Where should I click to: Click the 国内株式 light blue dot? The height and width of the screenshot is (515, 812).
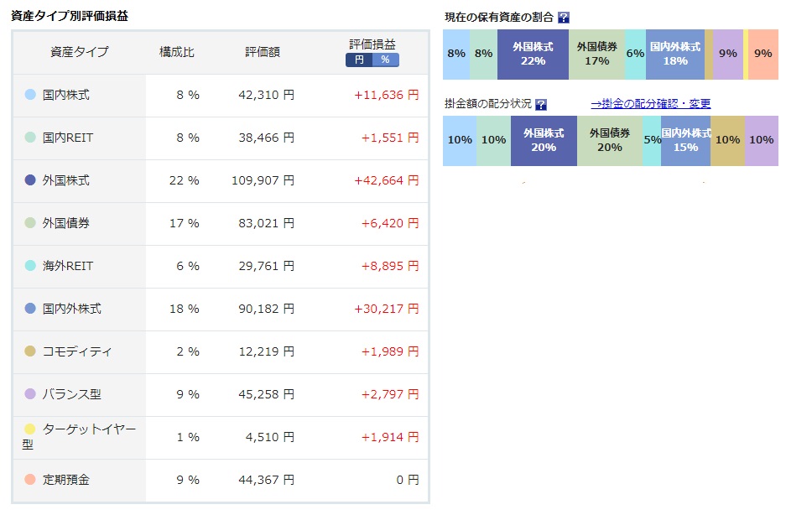tap(30, 94)
